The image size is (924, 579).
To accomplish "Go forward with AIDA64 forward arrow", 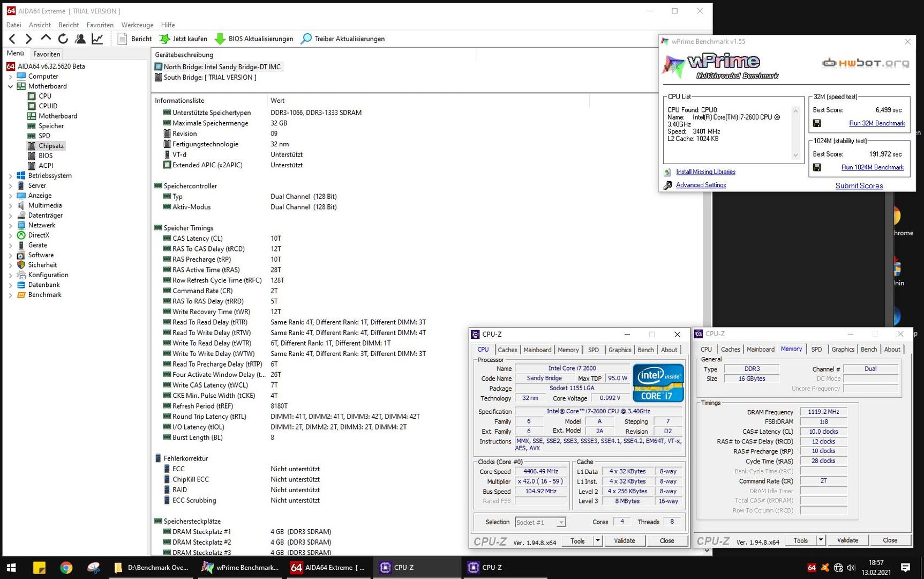I will click(x=29, y=39).
